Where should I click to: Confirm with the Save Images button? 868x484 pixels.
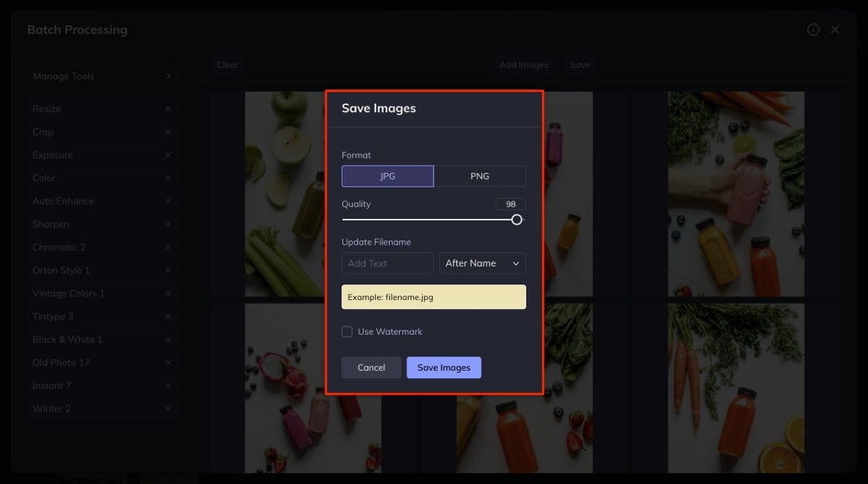(x=444, y=368)
